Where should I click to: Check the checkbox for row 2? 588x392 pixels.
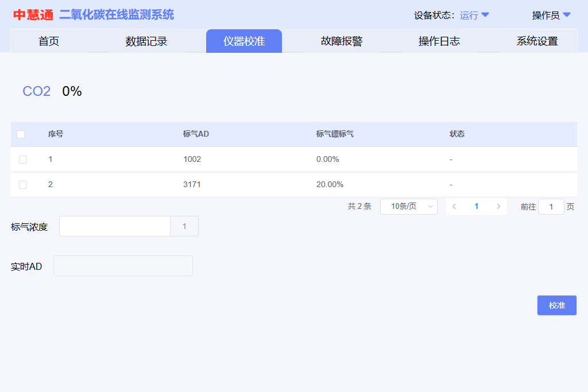[x=23, y=185]
